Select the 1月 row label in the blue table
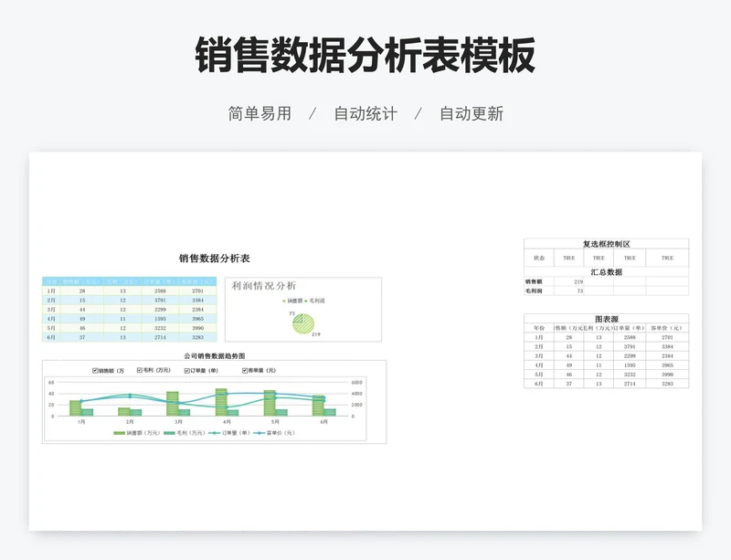The image size is (731, 560). [51, 291]
